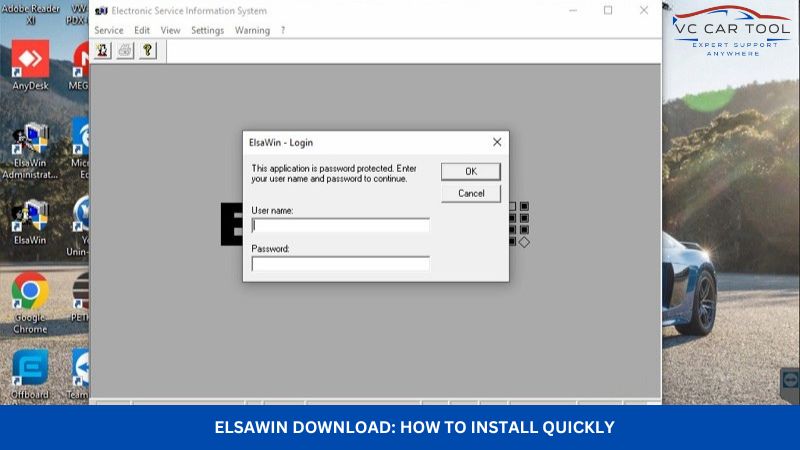800x450 pixels.
Task: Open the View menu
Action: 170,31
